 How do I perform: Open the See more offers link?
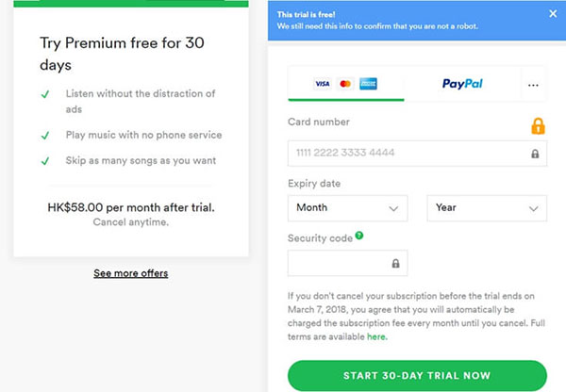click(x=131, y=273)
